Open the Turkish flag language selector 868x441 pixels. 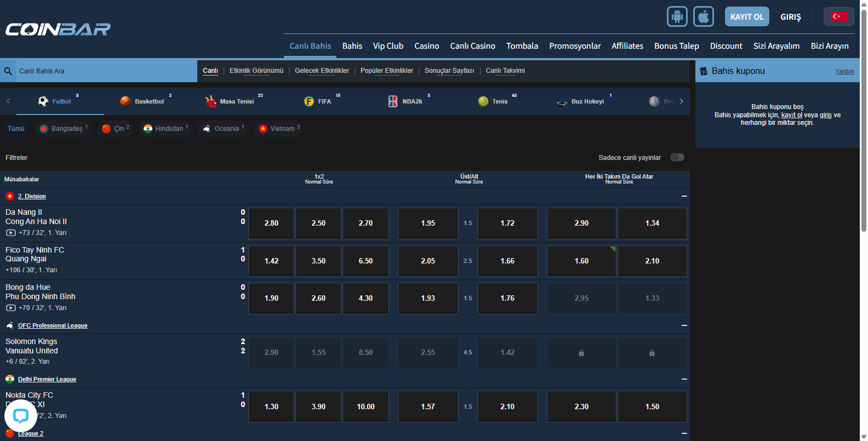click(x=838, y=16)
